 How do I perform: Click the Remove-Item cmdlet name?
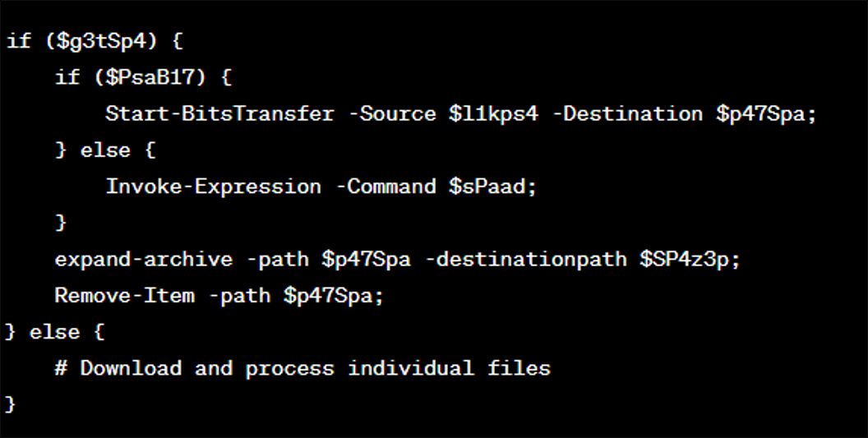[124, 296]
